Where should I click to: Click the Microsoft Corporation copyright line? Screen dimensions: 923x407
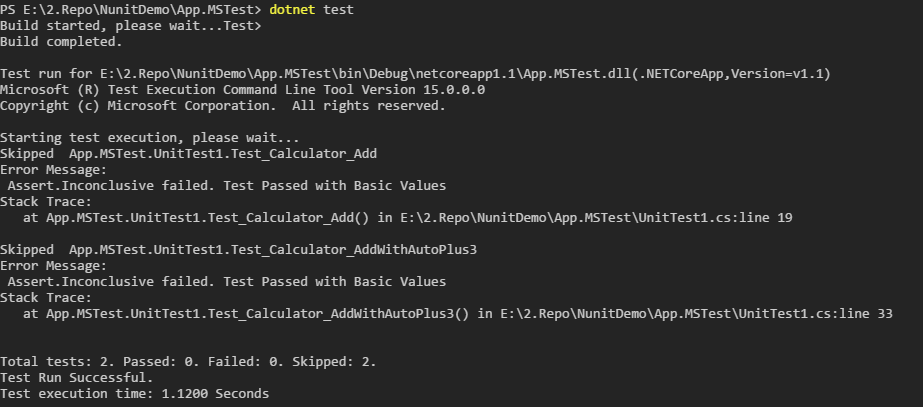[222, 106]
